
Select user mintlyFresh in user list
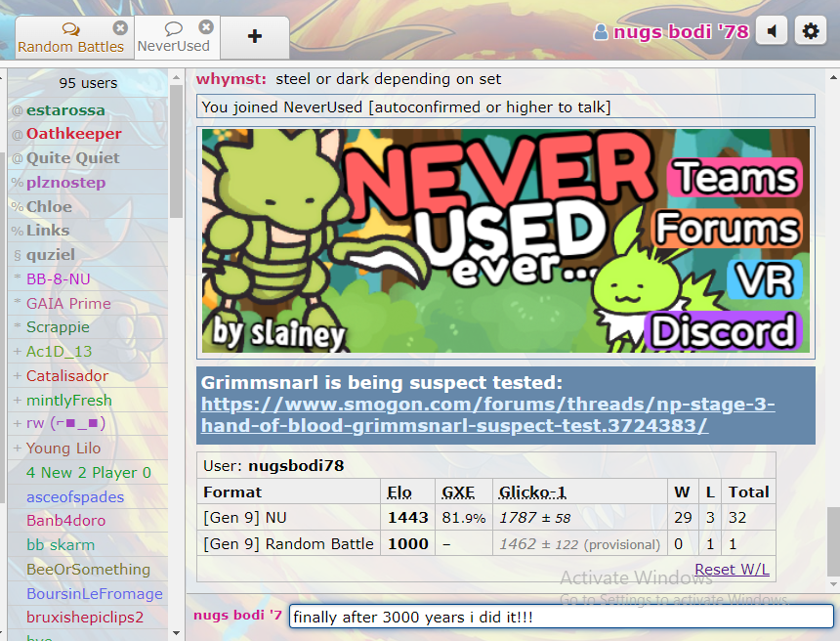[x=88, y=400]
